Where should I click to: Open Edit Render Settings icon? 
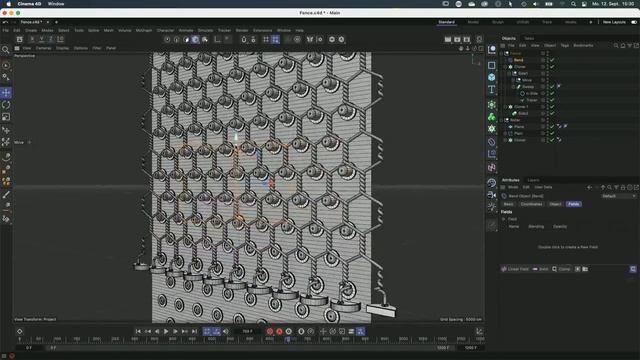pos(467,40)
